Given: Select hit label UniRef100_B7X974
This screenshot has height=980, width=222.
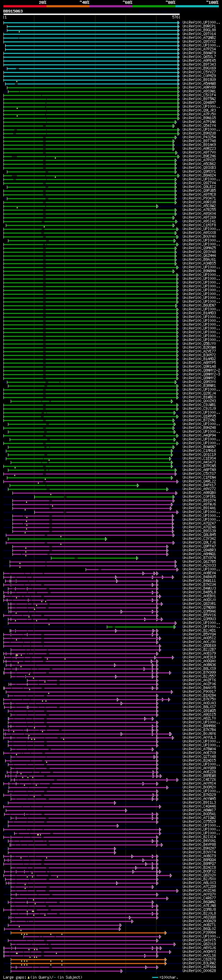Looking at the screenshot, I should pyautogui.click(x=199, y=558).
